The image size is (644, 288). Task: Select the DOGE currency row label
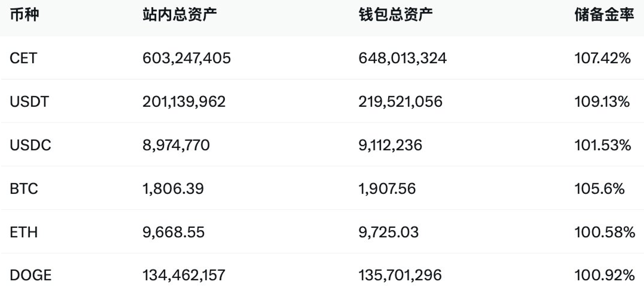tap(31, 275)
